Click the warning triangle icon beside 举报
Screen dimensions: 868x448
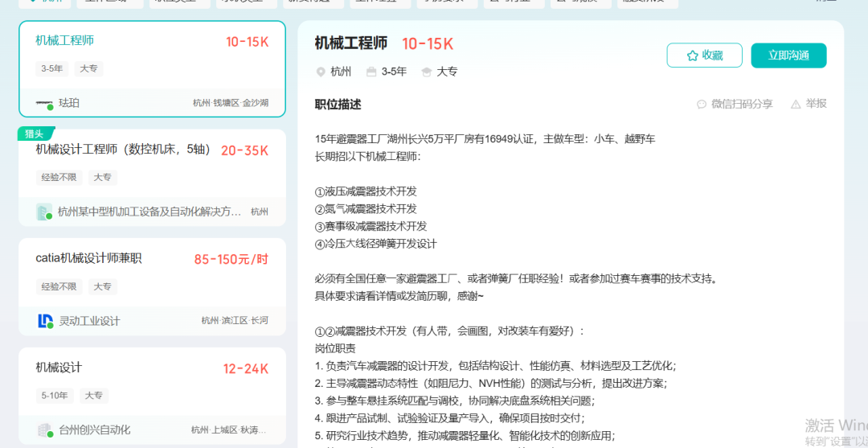[x=796, y=104]
